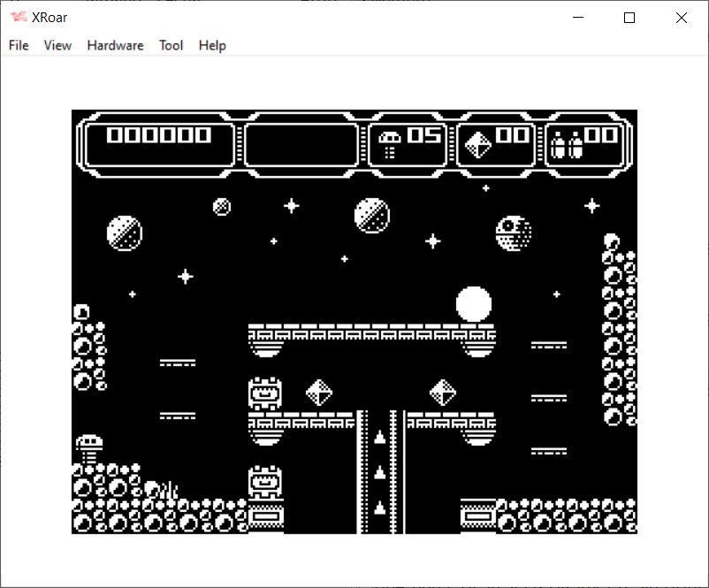Click the six-digit score display
The image size is (709, 588).
coord(159,135)
